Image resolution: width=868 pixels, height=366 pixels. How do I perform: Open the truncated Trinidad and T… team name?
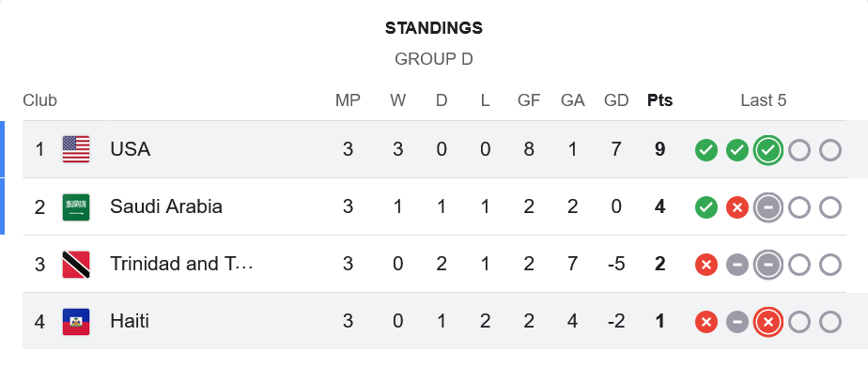click(181, 265)
